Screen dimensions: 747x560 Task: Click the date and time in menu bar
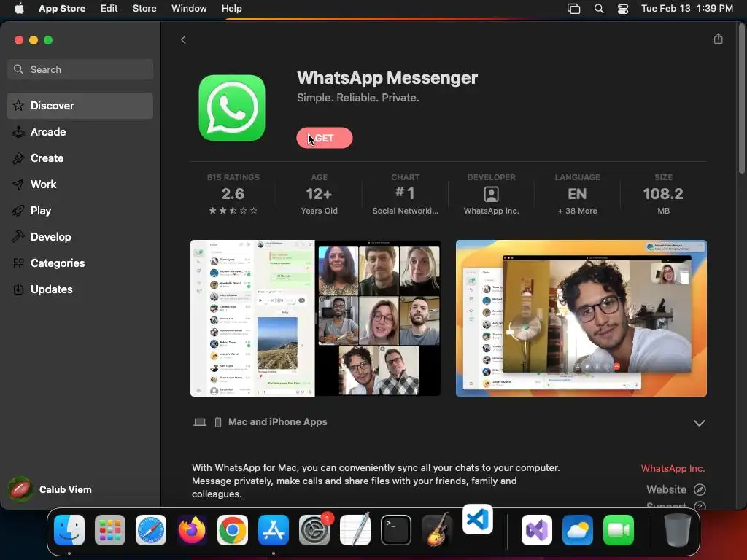point(687,9)
